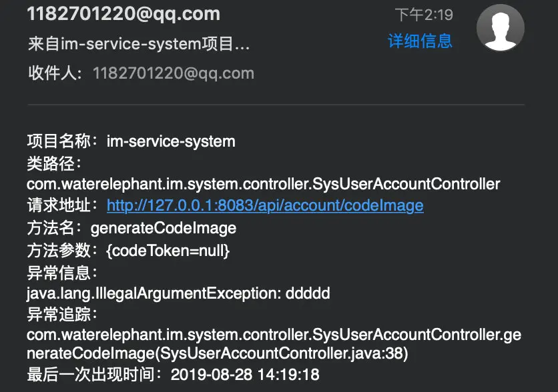Screen dimensions: 558x392
Task: Select the SysUserAccountController class path line
Action: 263,183
